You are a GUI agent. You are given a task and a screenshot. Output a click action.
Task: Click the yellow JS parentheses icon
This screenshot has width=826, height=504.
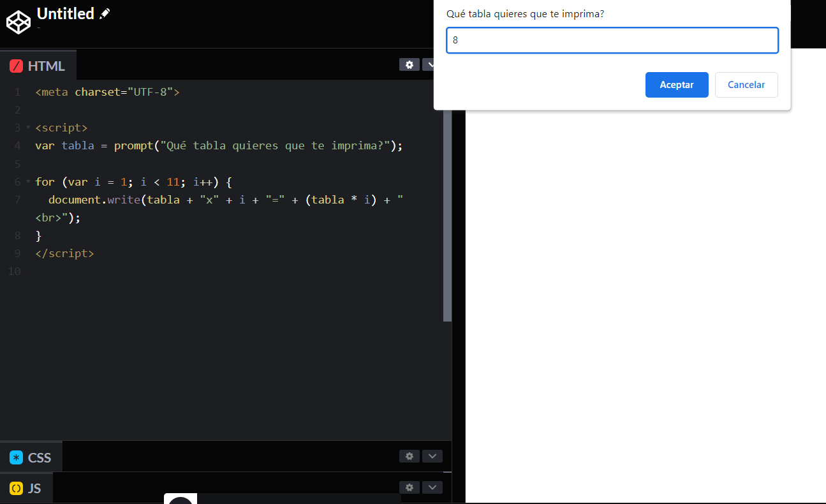tap(17, 489)
